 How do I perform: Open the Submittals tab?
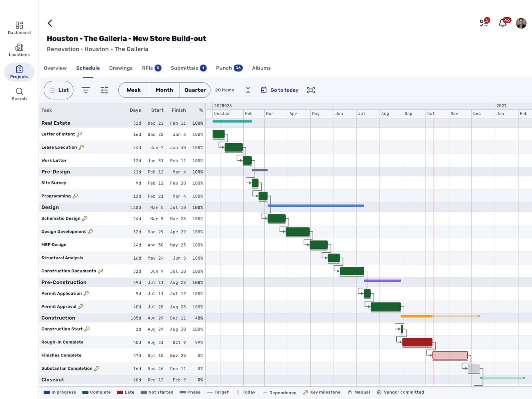click(x=189, y=68)
